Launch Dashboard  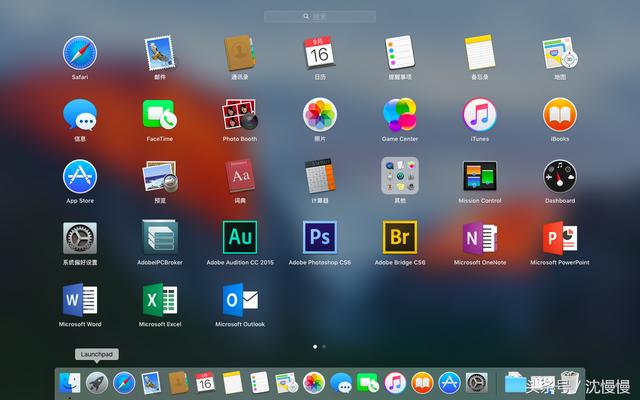click(560, 177)
